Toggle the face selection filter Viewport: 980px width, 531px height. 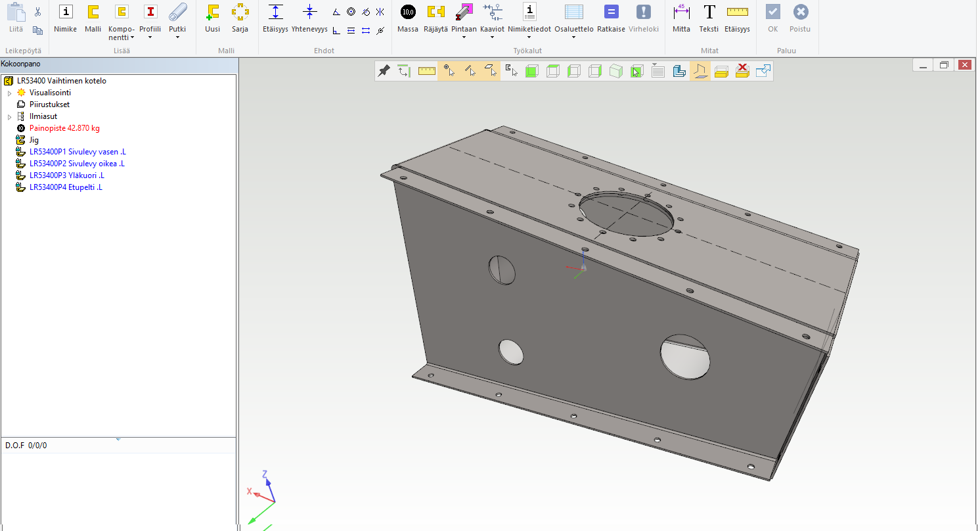491,71
